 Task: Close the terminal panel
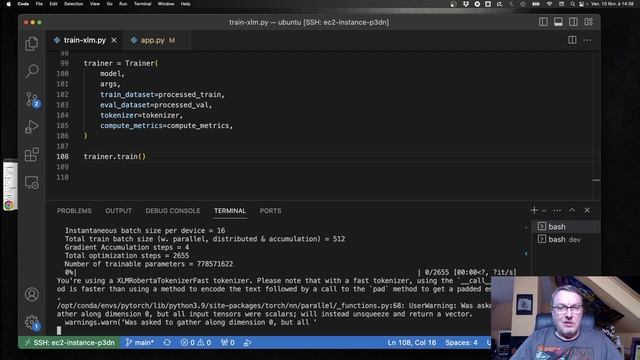point(587,210)
